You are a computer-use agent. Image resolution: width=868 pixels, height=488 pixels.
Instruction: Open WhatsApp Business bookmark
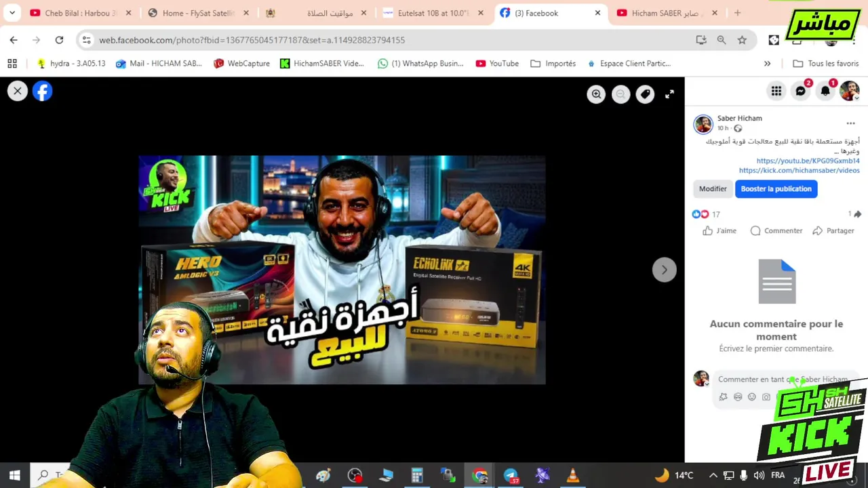pyautogui.click(x=420, y=63)
